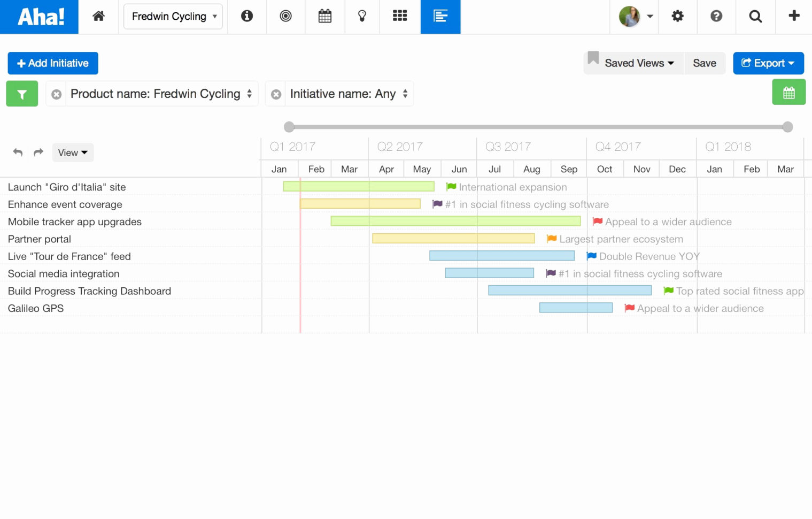This screenshot has height=519, width=812.
Task: Click the green filter funnel button
Action: [x=22, y=94]
